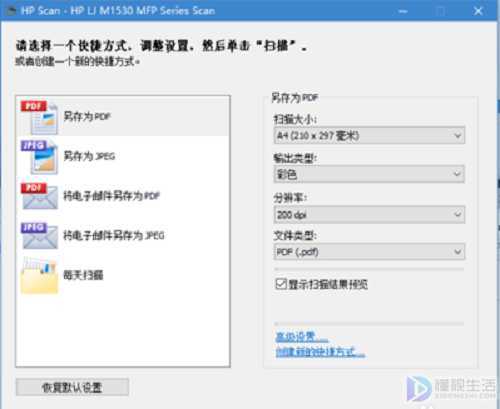The width and height of the screenshot is (500, 409).
Task: Select 将电子邮件另存为 JPEG entry
Action: click(123, 236)
